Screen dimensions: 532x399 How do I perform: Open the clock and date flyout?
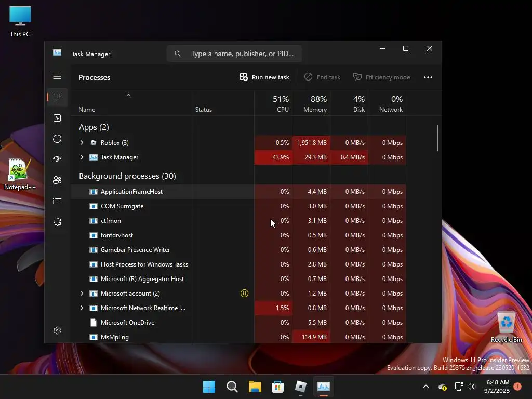point(497,387)
